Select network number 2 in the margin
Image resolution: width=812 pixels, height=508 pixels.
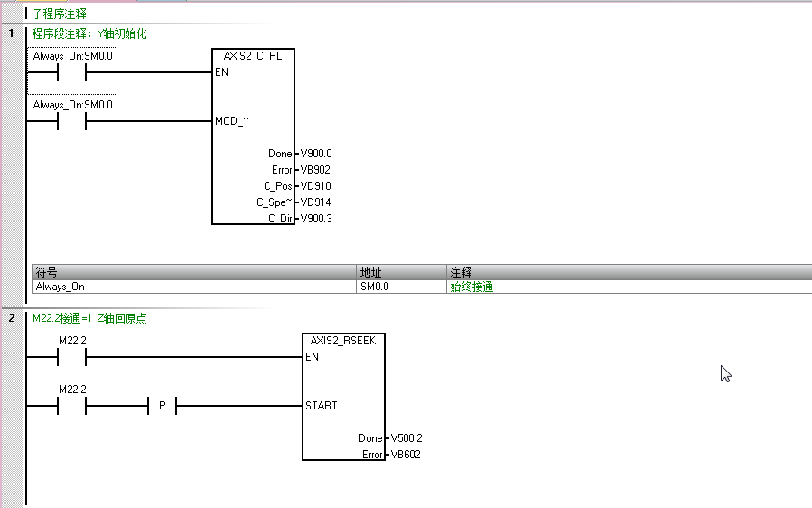[x=11, y=318]
